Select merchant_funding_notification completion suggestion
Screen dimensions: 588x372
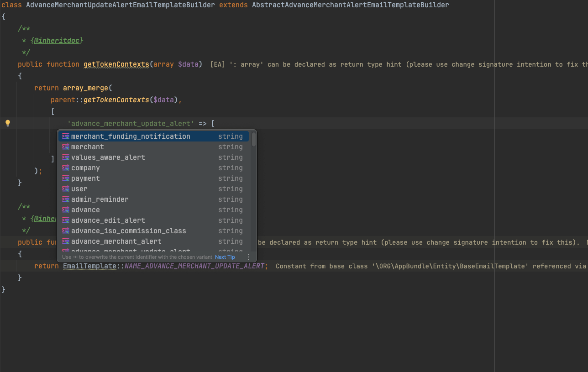pos(153,136)
